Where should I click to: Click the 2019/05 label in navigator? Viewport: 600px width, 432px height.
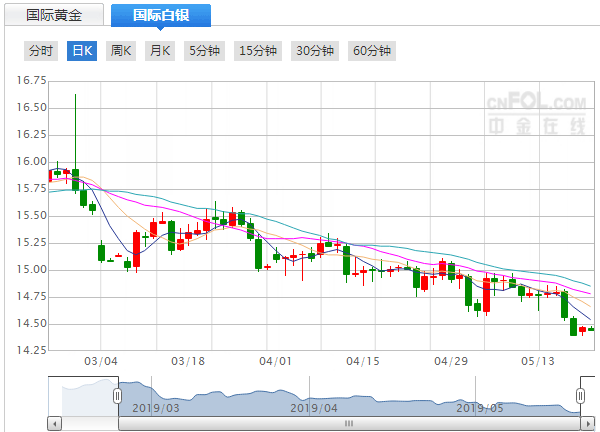click(478, 408)
